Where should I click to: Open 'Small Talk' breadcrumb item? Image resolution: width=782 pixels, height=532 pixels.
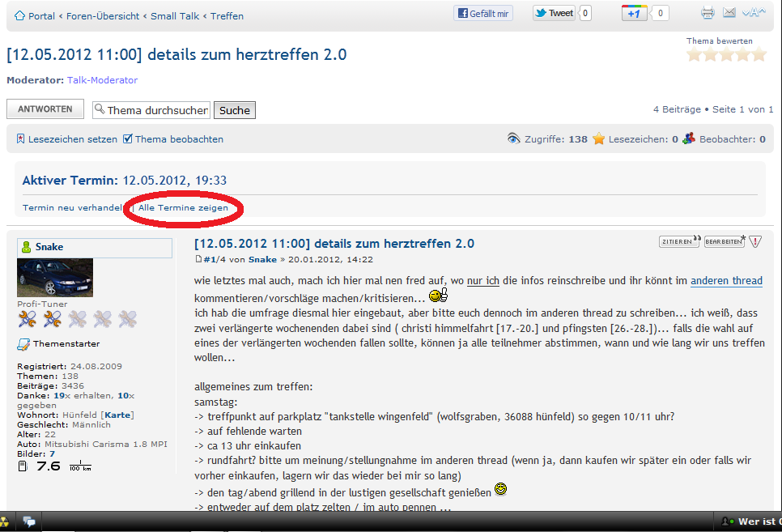click(176, 16)
